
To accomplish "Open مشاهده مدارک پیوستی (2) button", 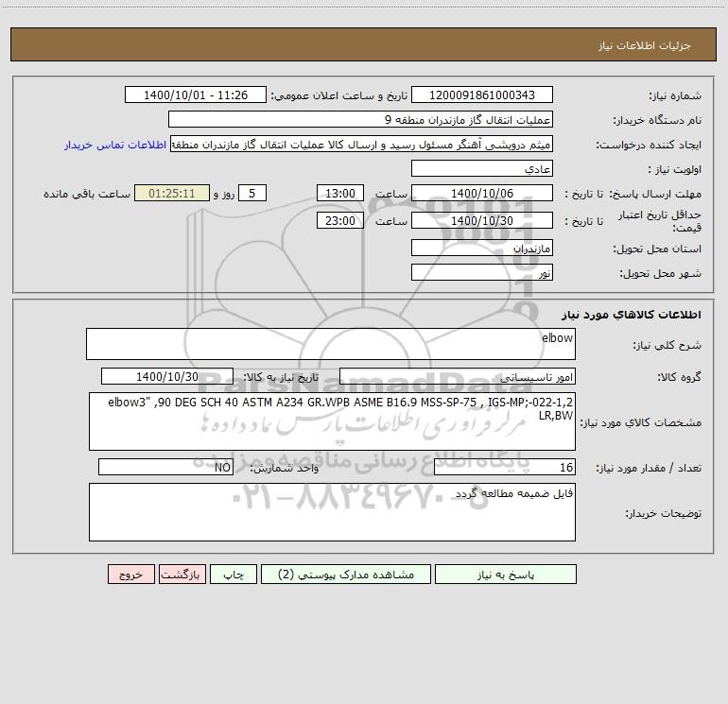I will pyautogui.click(x=346, y=574).
